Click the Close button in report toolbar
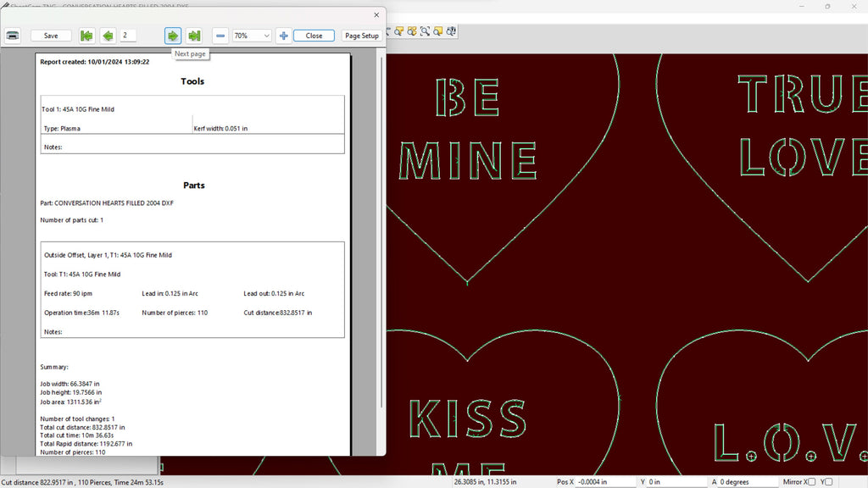 coord(314,36)
